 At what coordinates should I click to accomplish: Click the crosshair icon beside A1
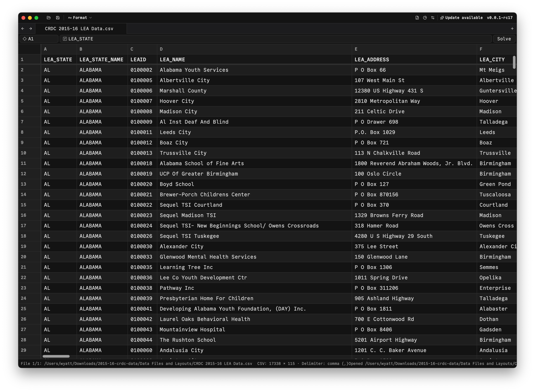(x=25, y=39)
